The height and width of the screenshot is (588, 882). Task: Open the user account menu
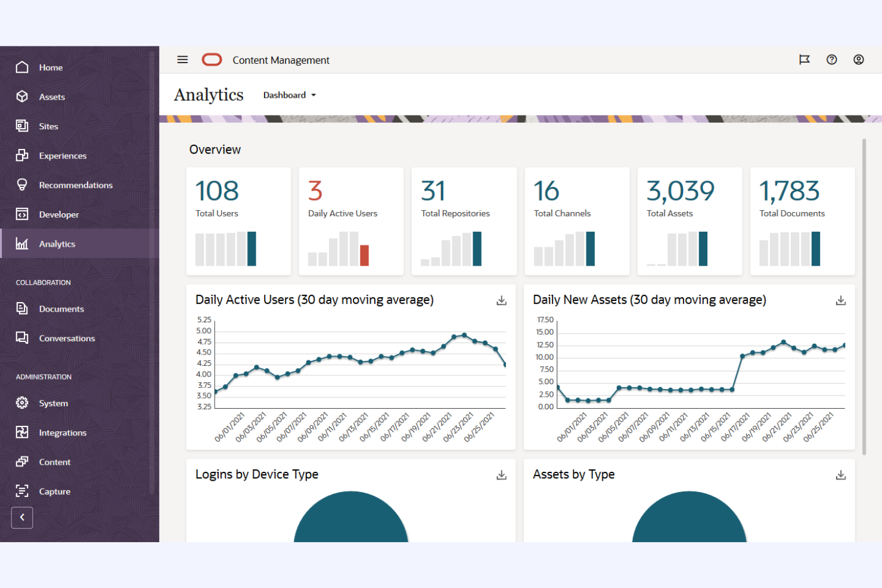point(858,60)
